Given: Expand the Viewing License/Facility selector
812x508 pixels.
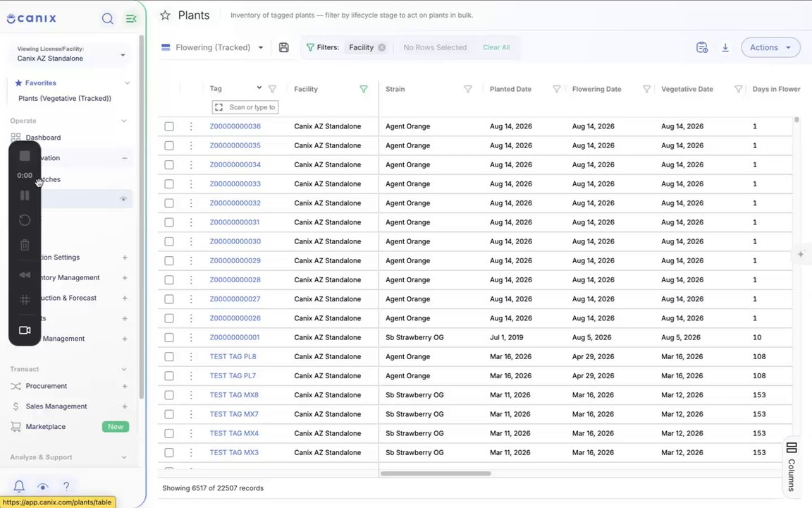Looking at the screenshot, I should tap(70, 54).
